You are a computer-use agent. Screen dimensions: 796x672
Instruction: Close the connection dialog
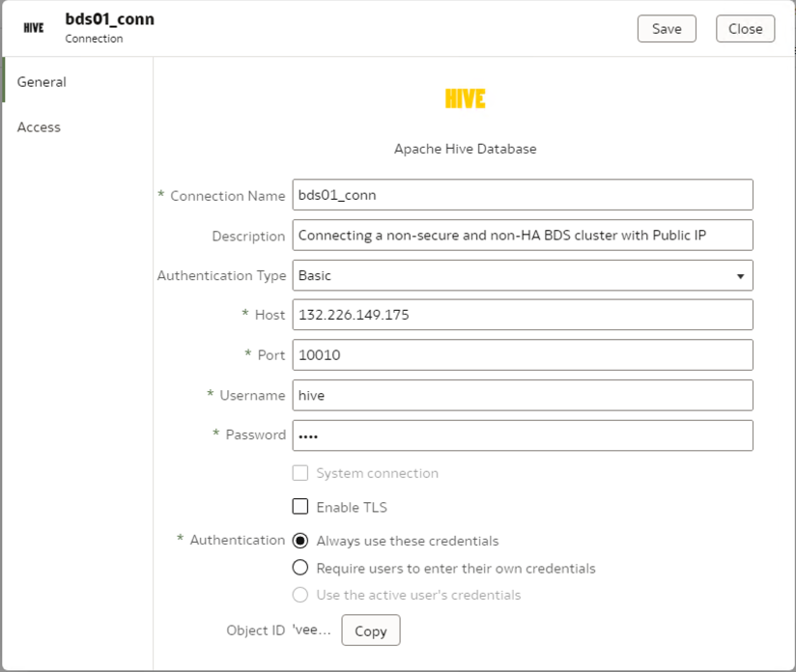coord(745,28)
